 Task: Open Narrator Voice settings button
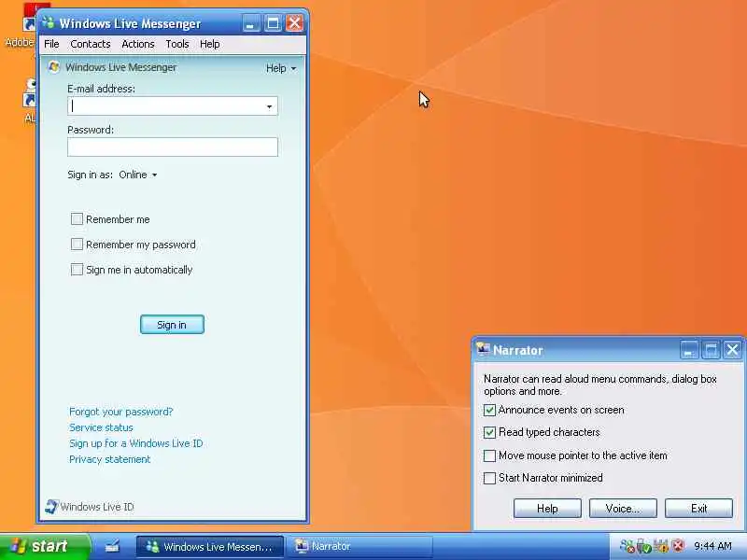(623, 509)
